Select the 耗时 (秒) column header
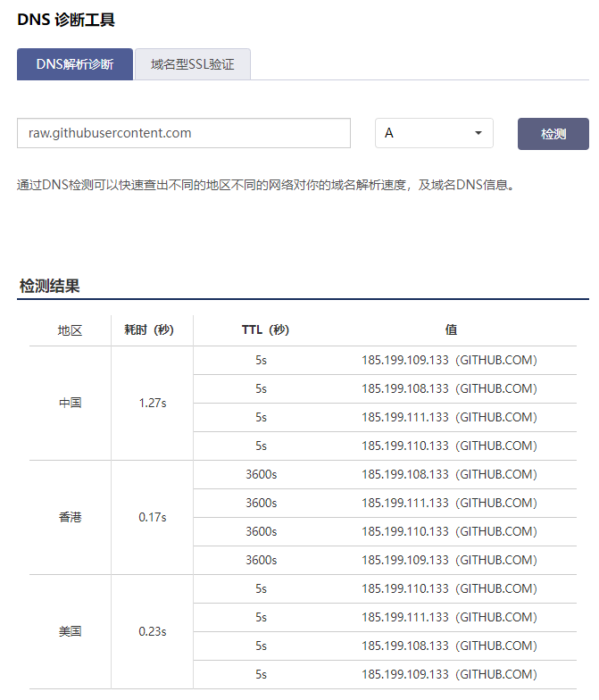The height and width of the screenshot is (700, 599). point(148,330)
